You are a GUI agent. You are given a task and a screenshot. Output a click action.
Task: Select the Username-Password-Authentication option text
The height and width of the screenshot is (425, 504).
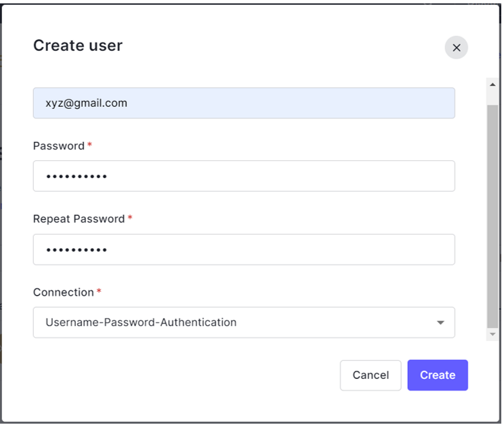[x=141, y=323]
